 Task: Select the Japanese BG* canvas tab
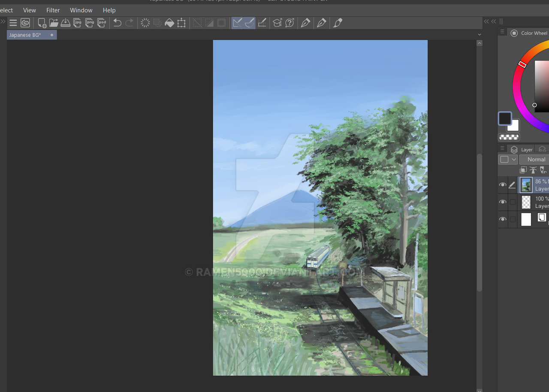pos(31,35)
